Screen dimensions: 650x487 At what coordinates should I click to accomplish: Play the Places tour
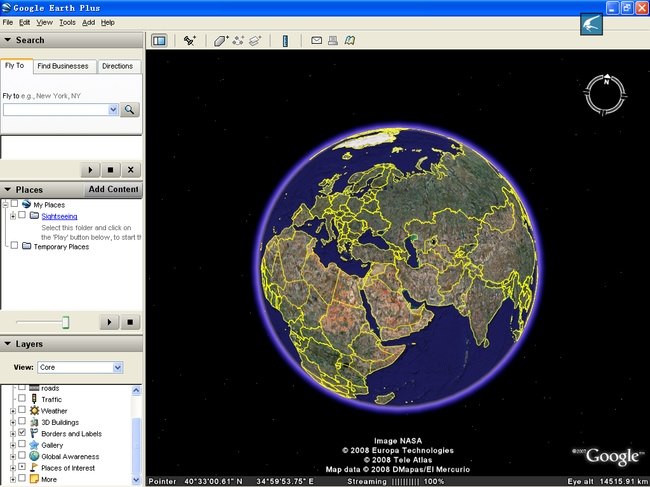coord(109,322)
